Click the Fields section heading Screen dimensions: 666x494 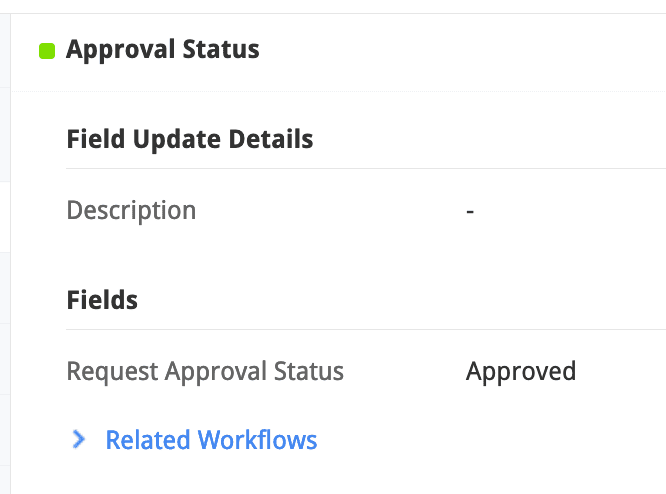click(x=102, y=299)
